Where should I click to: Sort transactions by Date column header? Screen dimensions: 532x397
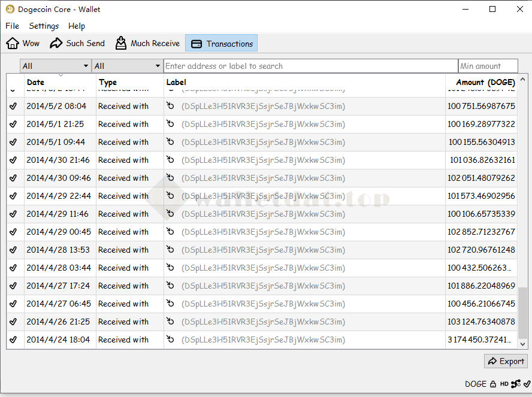click(x=60, y=82)
